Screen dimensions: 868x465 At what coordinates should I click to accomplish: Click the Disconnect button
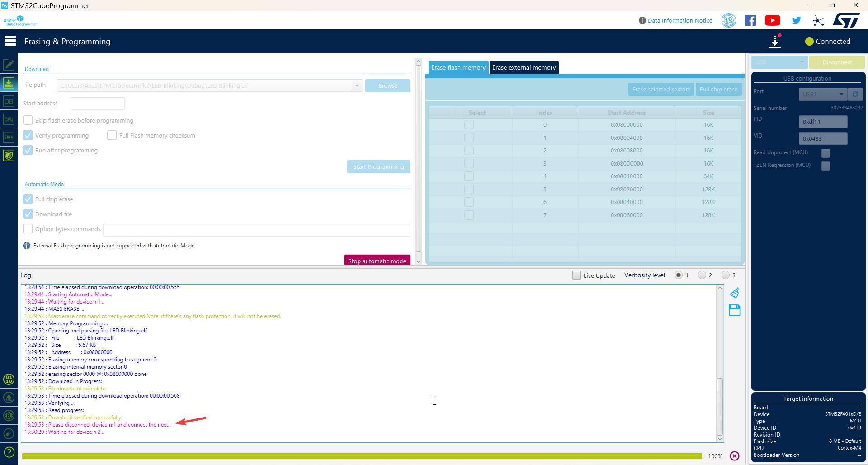(x=837, y=62)
